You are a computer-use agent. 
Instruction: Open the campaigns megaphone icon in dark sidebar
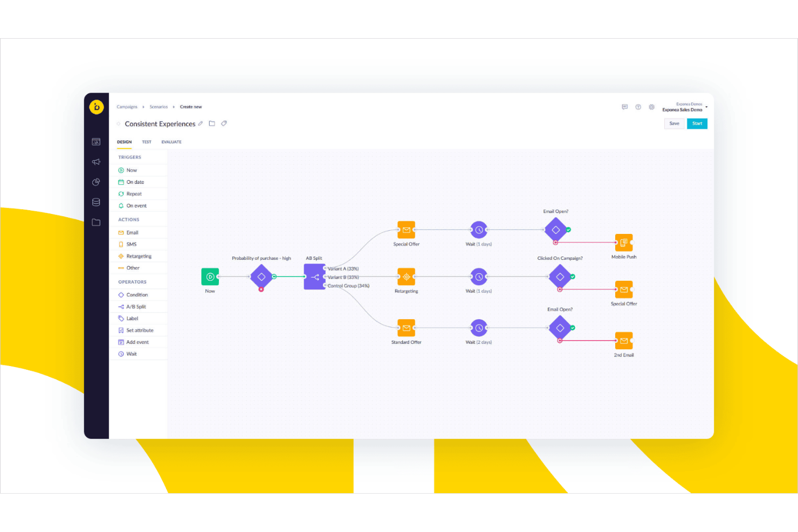(x=96, y=162)
